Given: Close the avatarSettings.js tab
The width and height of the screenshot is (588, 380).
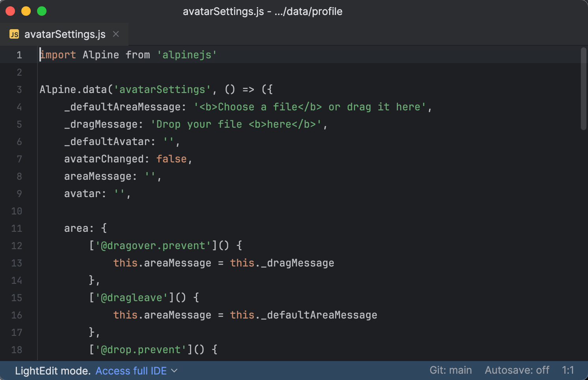Looking at the screenshot, I should [115, 34].
